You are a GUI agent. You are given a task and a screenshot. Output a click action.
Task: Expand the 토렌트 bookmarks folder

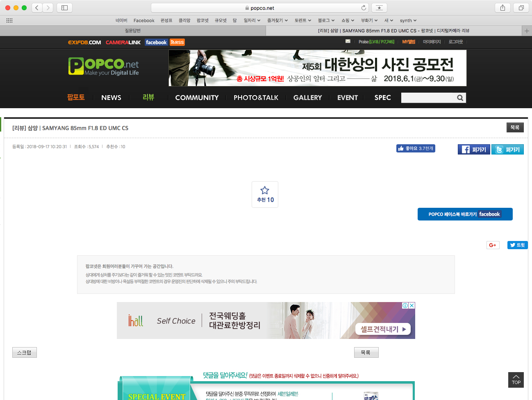click(303, 20)
